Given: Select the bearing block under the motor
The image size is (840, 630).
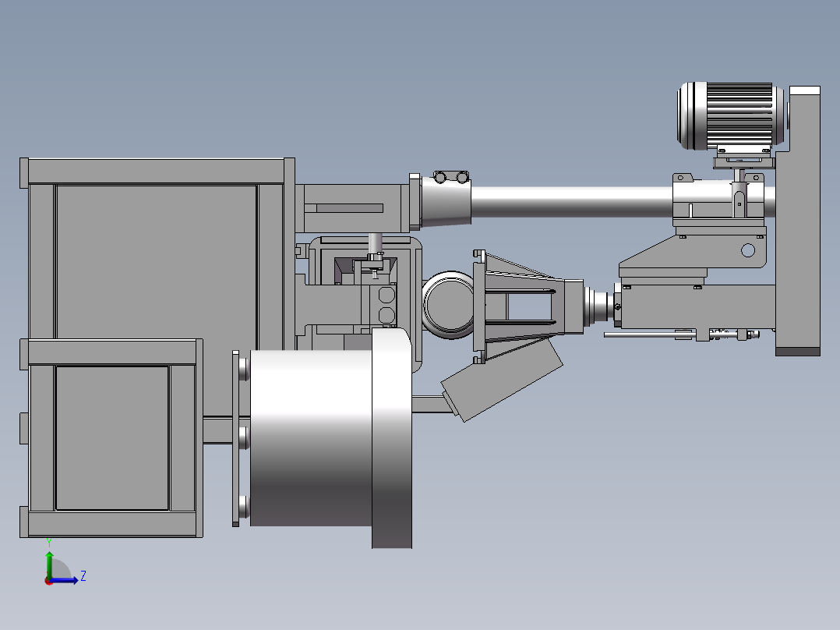Looking at the screenshot, I should point(718,200).
